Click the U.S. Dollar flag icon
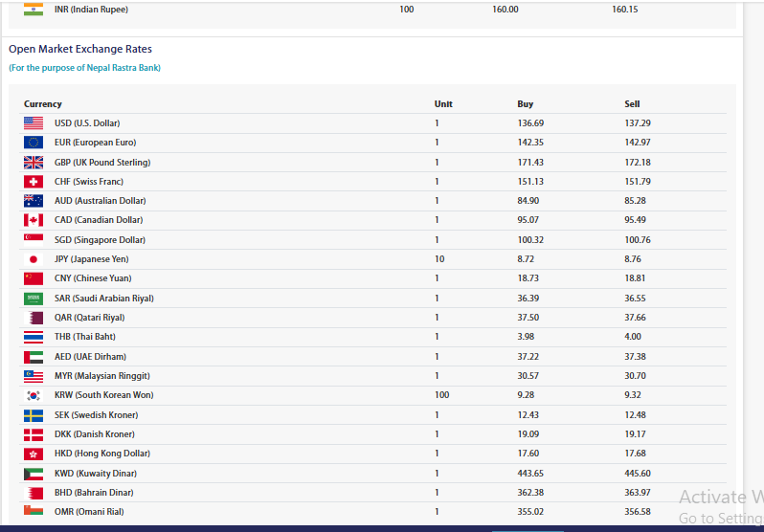 click(x=34, y=123)
